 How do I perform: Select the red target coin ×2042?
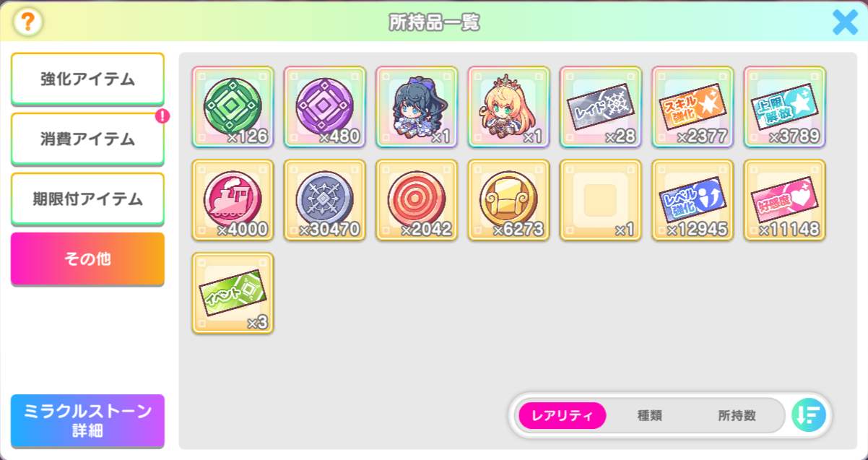tap(417, 200)
